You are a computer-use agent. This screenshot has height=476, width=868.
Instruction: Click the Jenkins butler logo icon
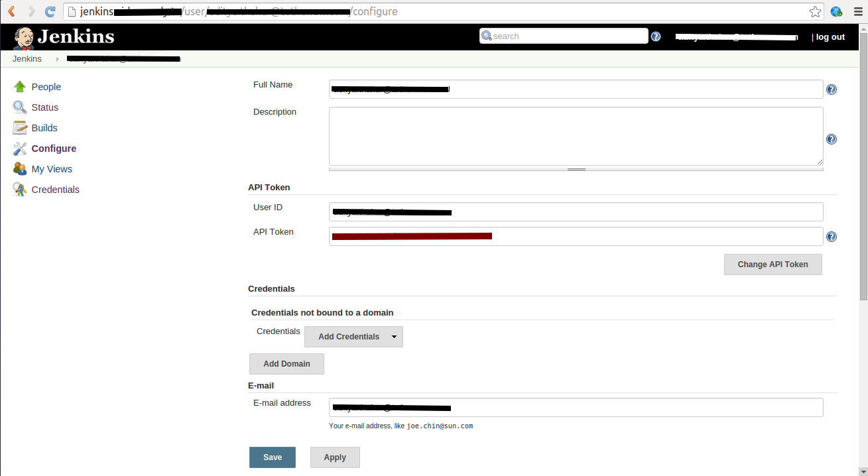(24, 37)
